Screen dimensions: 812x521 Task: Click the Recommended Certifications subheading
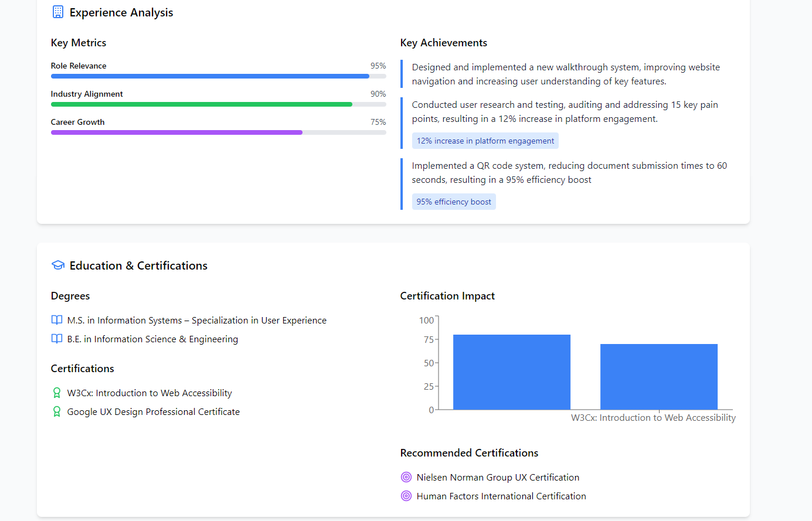point(469,453)
